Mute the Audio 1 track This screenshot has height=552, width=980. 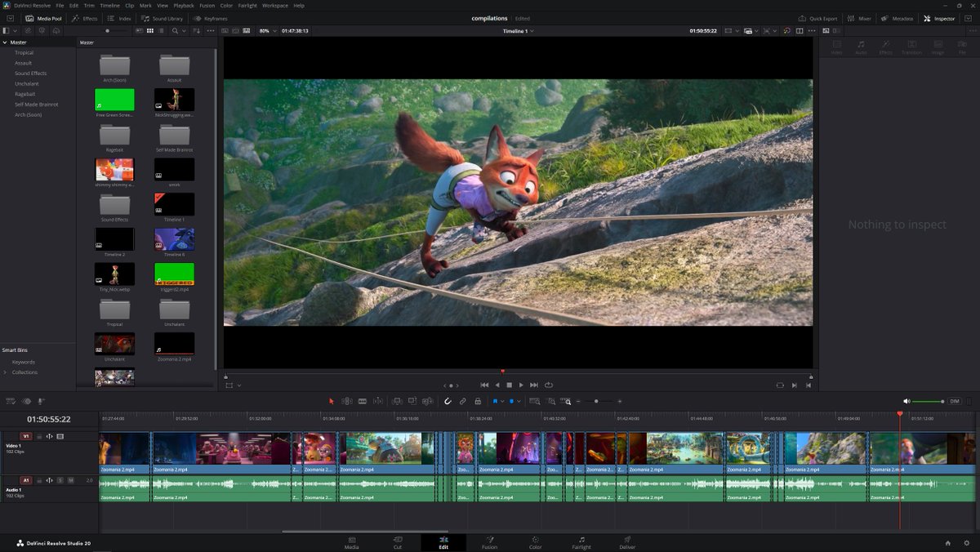[71, 480]
